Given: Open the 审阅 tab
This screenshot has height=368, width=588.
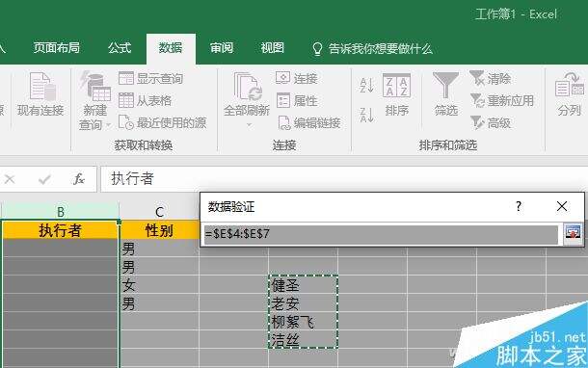Looking at the screenshot, I should click(x=222, y=48).
